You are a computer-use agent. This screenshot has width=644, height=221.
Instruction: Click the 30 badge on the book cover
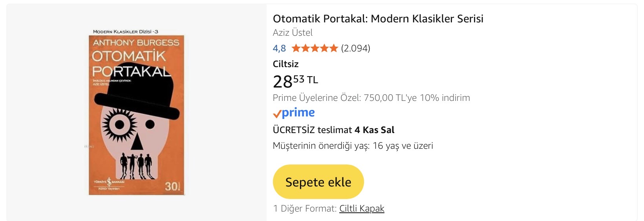click(172, 186)
